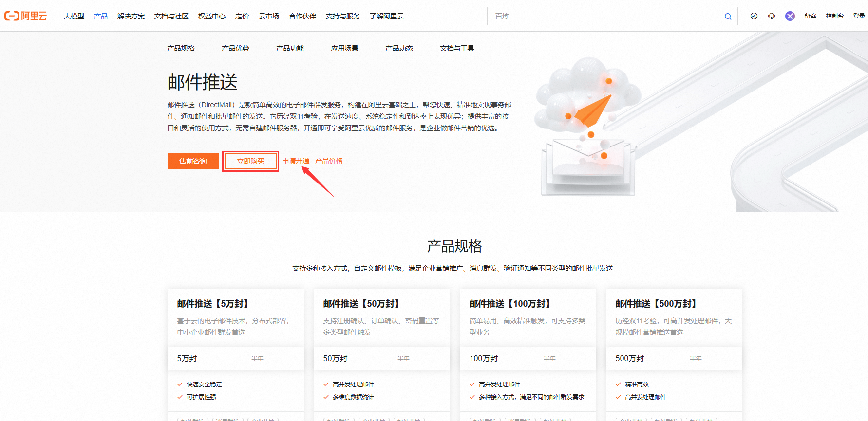Click the 可扩展性强 feature text
Screen dimensions: 868x421
click(x=201, y=397)
